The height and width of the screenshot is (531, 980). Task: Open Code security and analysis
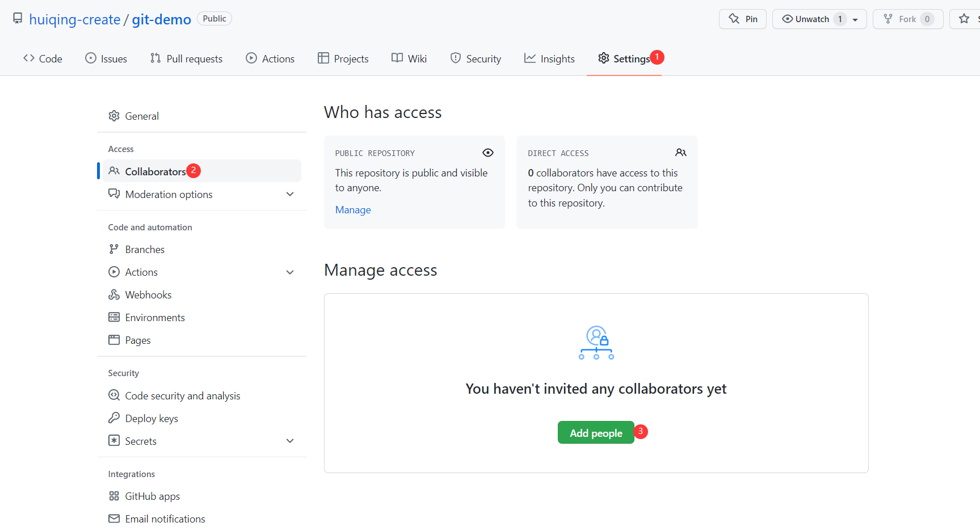[201, 395]
